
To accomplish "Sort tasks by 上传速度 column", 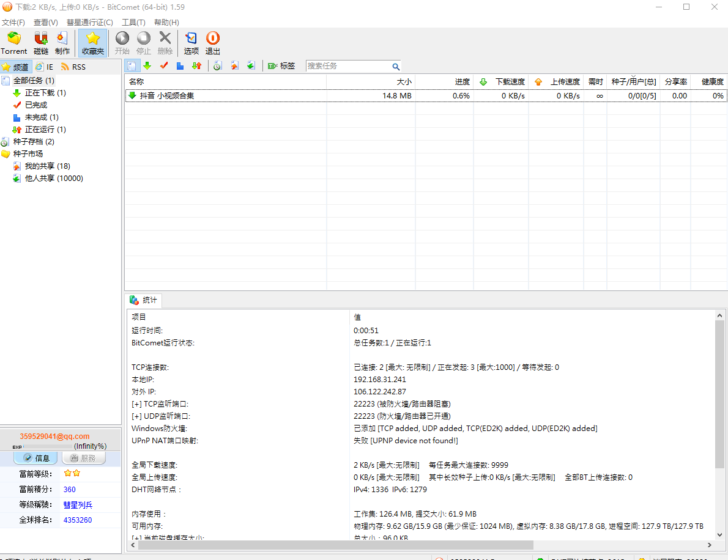I will 556,82.
